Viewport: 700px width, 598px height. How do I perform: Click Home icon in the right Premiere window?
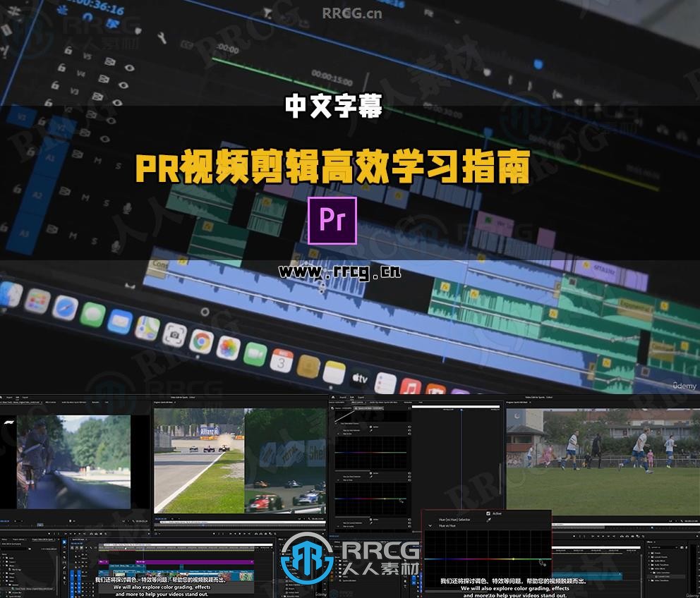point(333,397)
